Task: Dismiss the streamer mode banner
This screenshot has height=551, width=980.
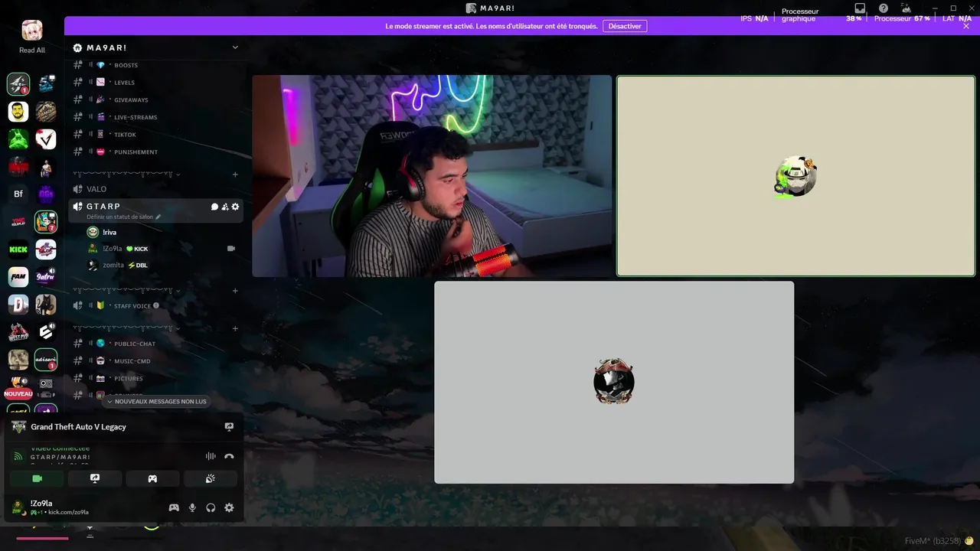Action: (966, 26)
